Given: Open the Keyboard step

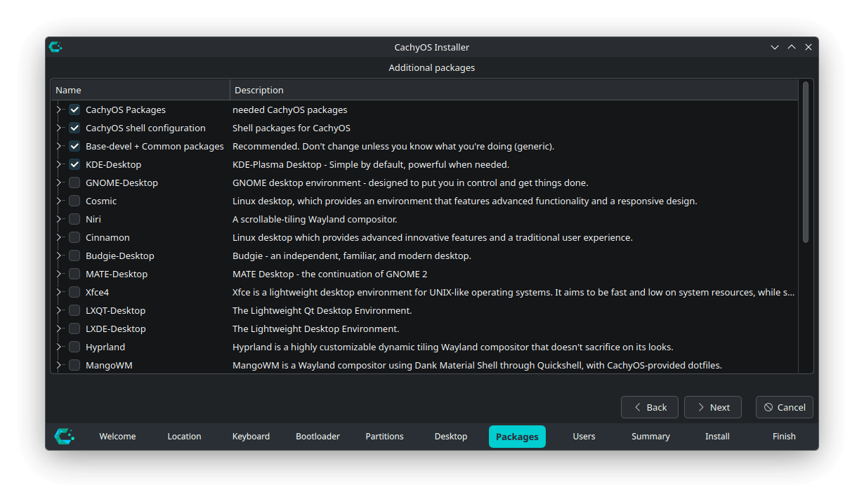Looking at the screenshot, I should click(251, 437).
